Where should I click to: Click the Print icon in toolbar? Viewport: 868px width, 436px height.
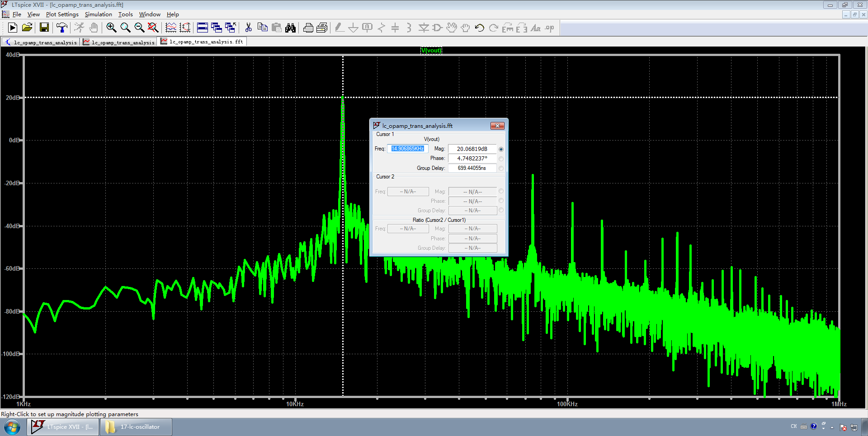click(x=308, y=28)
